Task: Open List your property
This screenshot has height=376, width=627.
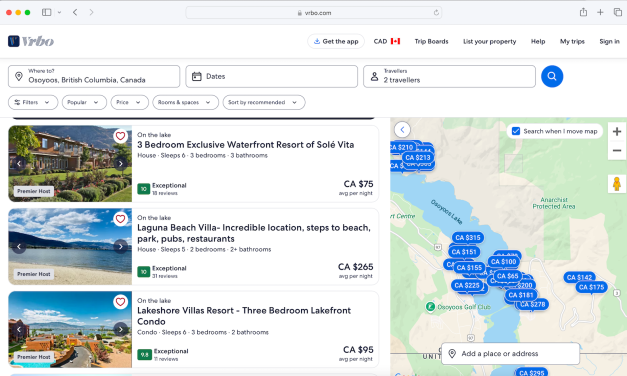Action: tap(489, 41)
